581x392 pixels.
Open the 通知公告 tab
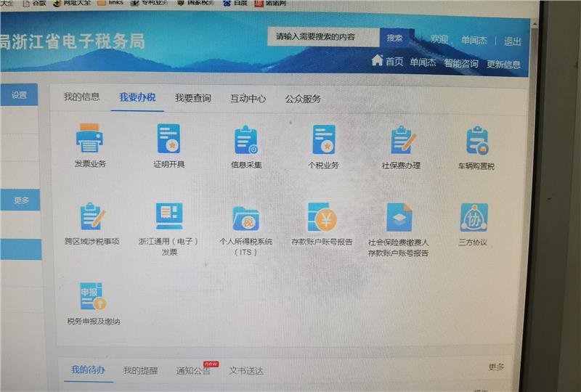[x=193, y=371]
